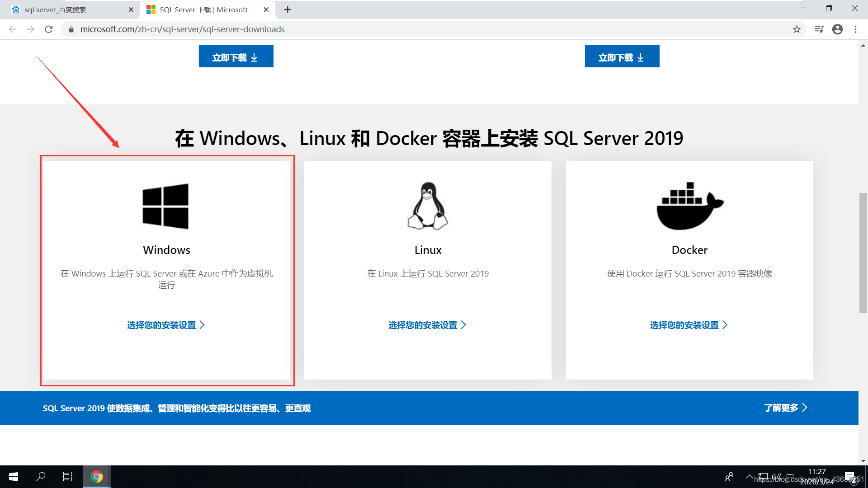Close the sql server Baidu tab

click(131, 9)
